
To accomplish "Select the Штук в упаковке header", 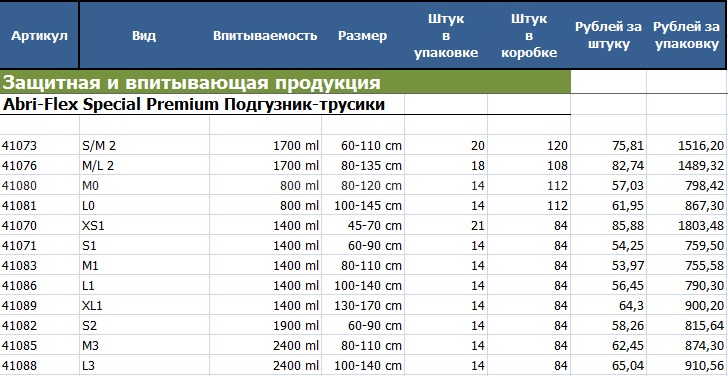I will click(x=446, y=36).
